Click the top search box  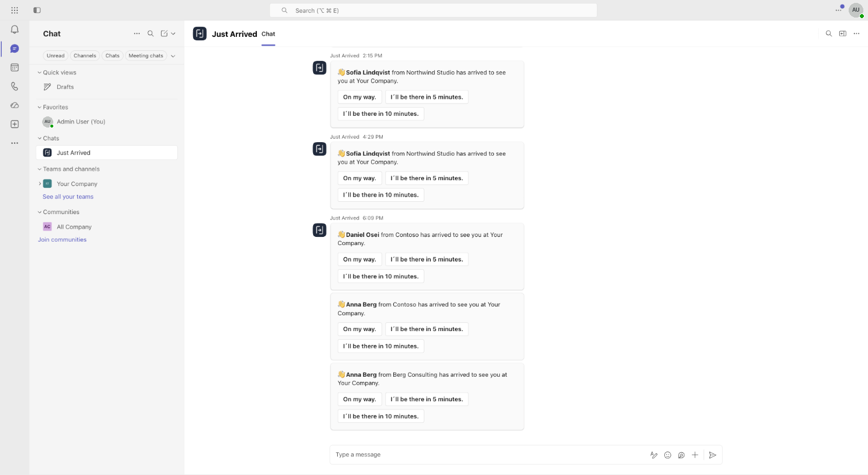coord(433,11)
